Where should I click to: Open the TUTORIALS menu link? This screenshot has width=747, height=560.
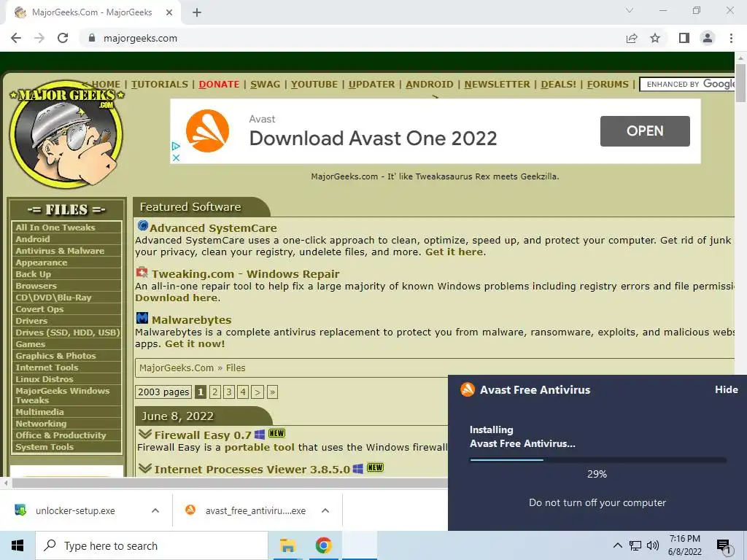coord(160,85)
